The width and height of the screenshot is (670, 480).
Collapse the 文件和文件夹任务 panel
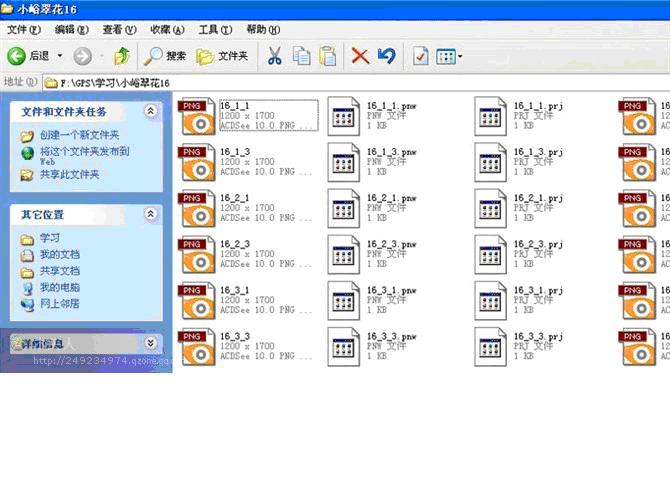(150, 111)
